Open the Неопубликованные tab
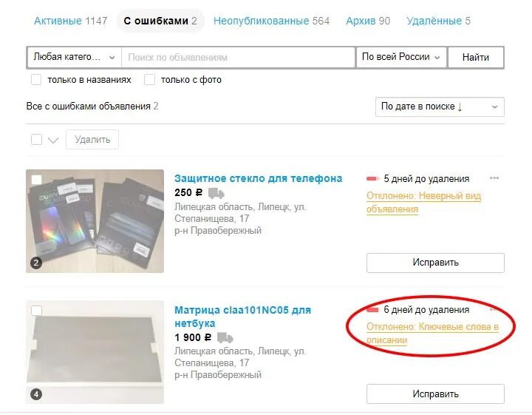Image resolution: width=532 pixels, height=415 pixels. 271,21
